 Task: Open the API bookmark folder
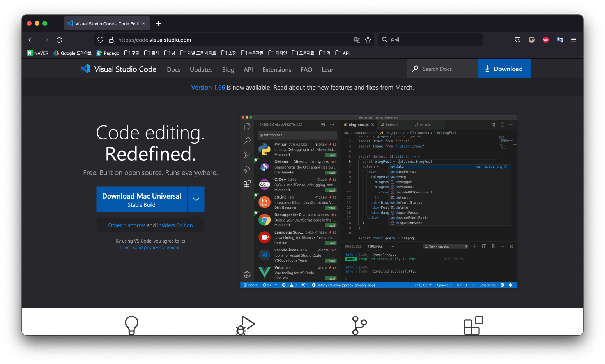(x=343, y=53)
